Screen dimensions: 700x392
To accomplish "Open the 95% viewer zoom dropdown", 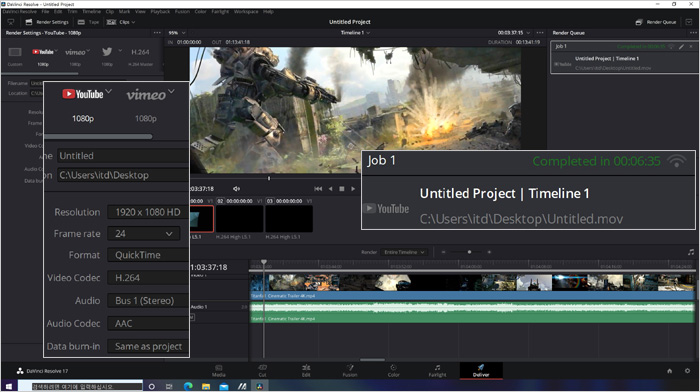I will pos(177,33).
